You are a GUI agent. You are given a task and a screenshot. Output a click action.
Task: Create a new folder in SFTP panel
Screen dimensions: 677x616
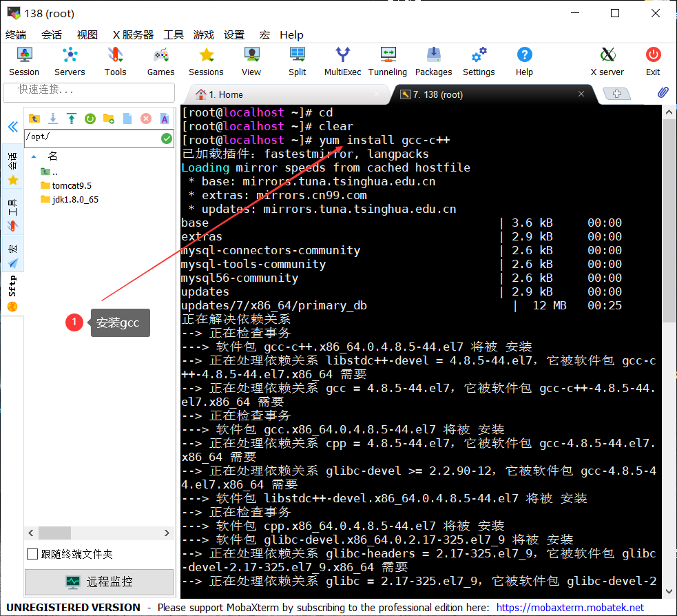pos(109,119)
